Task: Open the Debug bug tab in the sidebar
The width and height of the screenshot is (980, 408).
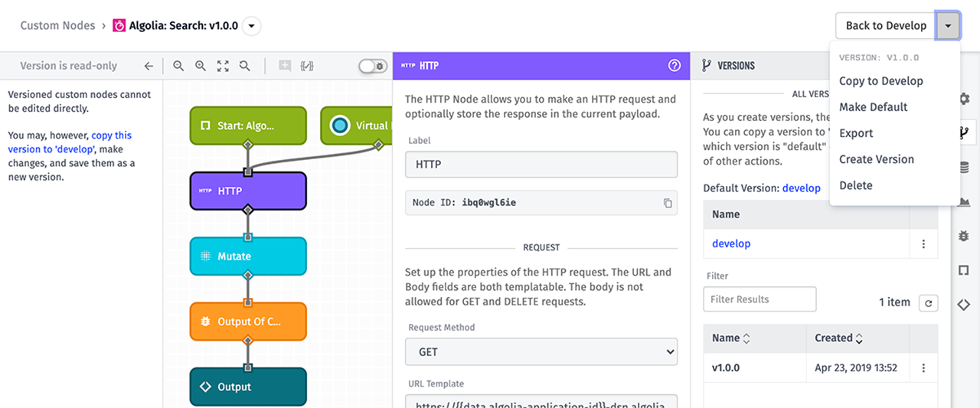Action: coord(964,237)
